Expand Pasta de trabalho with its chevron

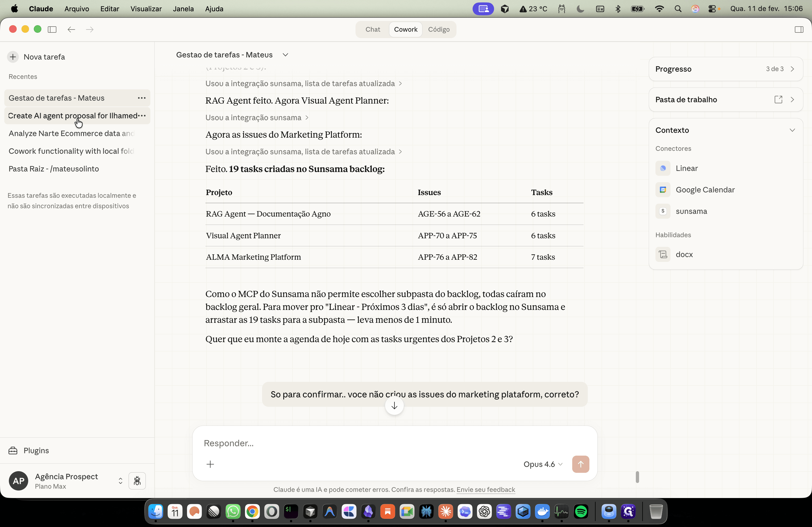pyautogui.click(x=792, y=100)
